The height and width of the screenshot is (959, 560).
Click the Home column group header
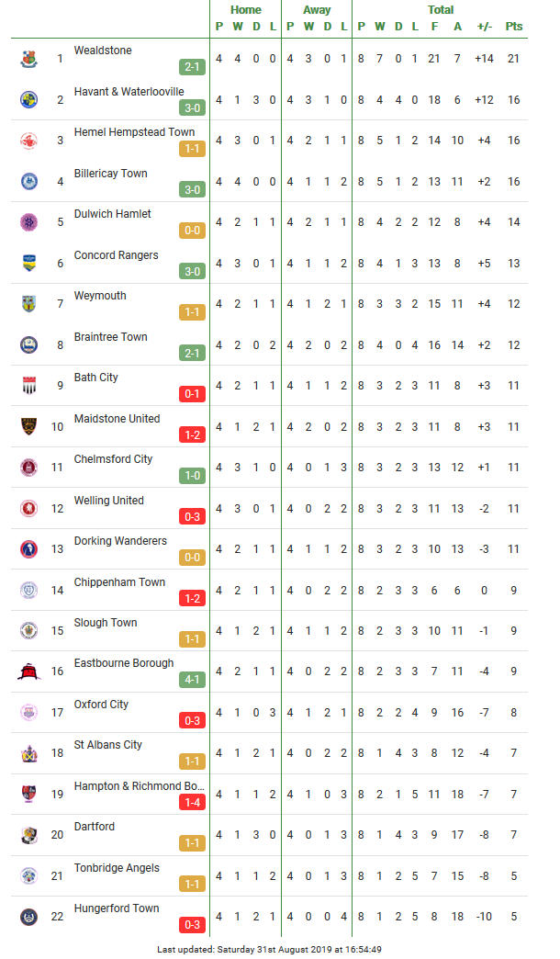246,10
